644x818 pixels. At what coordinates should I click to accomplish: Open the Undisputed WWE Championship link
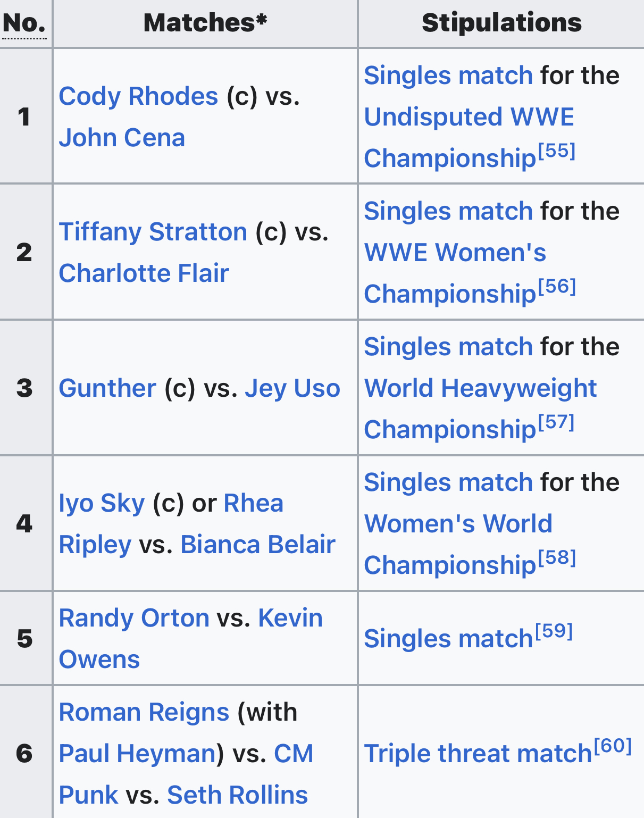click(470, 138)
